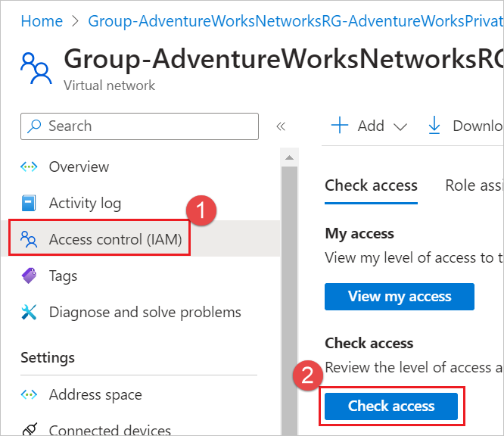
Task: Expand the Add dropdown chevron
Action: pos(400,127)
